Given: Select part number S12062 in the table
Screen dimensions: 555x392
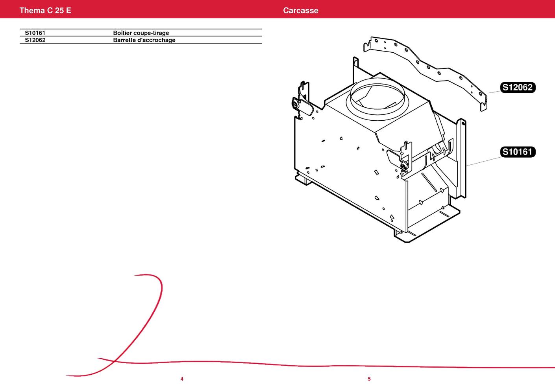Looking at the screenshot, I should tap(35, 40).
